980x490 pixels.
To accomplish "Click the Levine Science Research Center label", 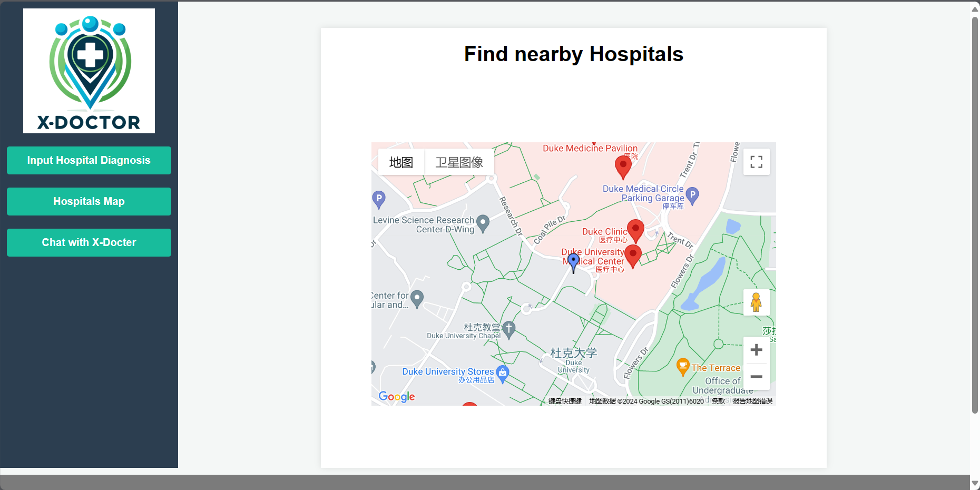I will click(x=424, y=224).
